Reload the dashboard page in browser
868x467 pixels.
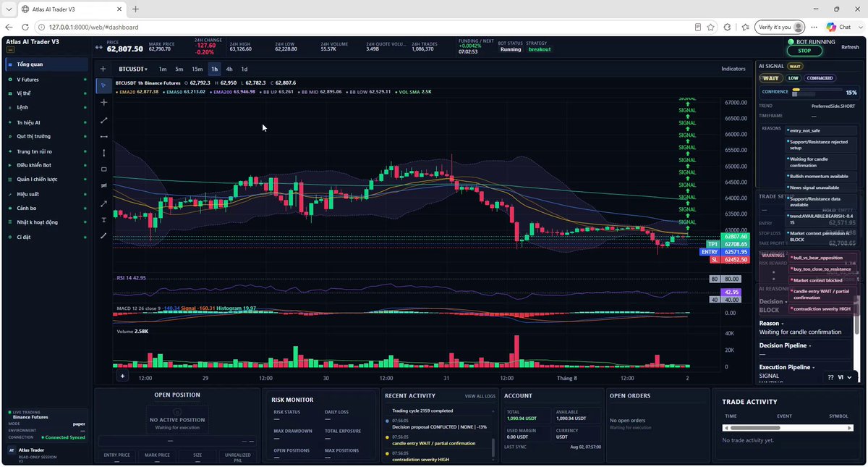25,27
